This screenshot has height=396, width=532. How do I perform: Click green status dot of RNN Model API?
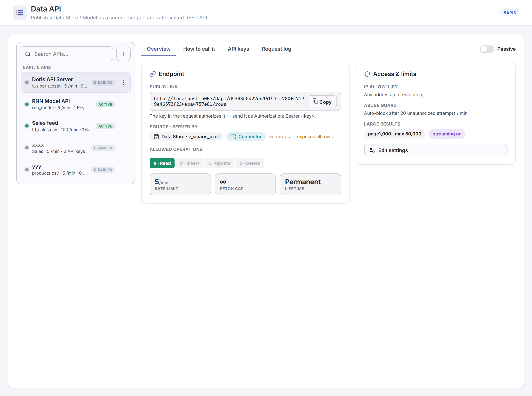click(27, 104)
